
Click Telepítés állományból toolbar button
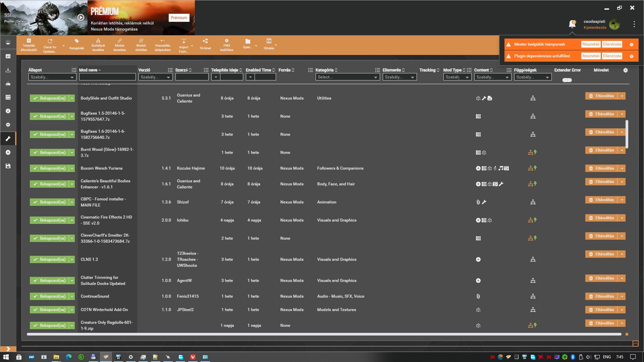tap(29, 45)
